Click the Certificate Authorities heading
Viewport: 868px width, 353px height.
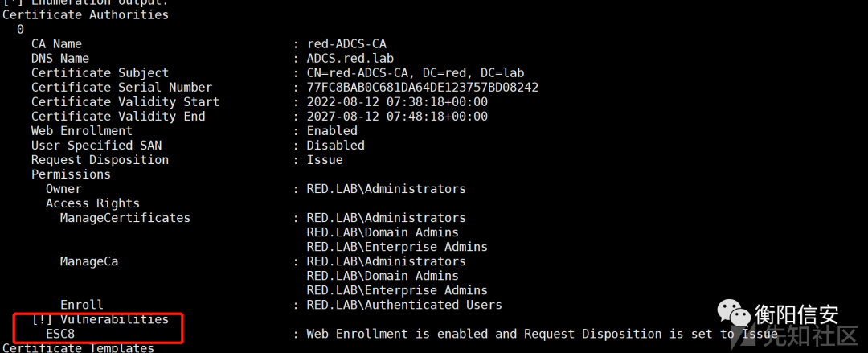[x=85, y=15]
